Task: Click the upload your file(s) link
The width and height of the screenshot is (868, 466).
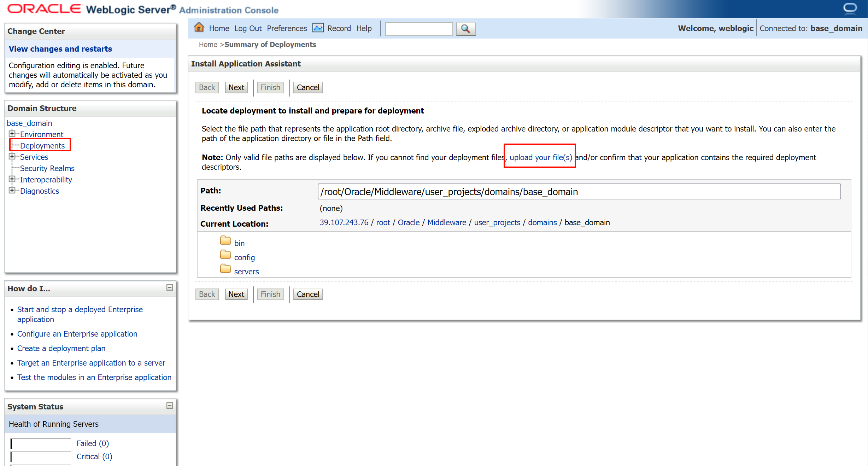Action: [x=540, y=157]
